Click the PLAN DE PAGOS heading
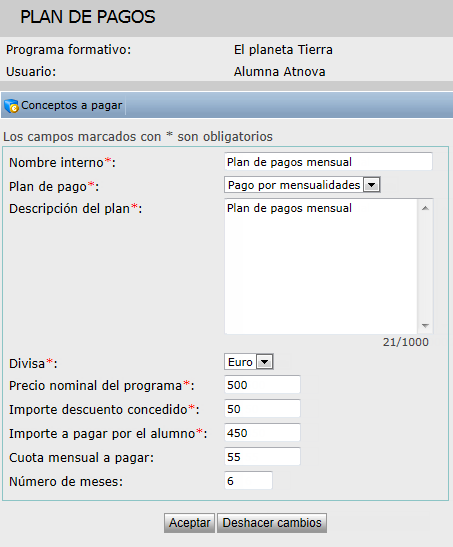Image resolution: width=453 pixels, height=547 pixels. pos(88,17)
